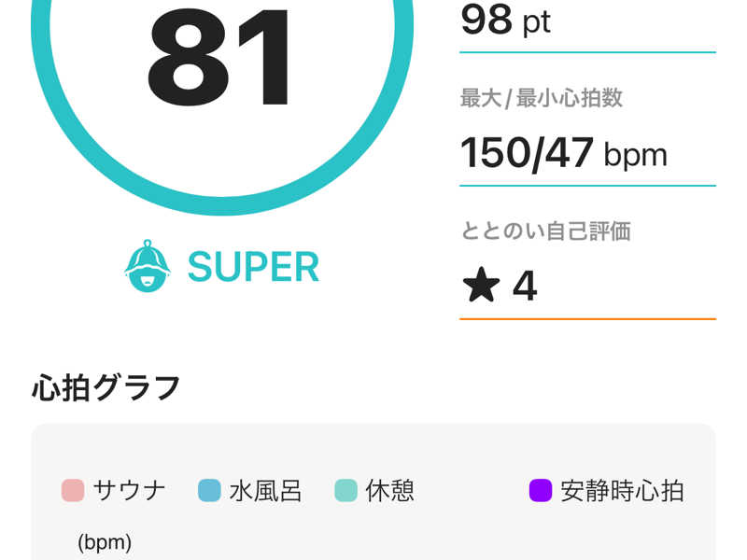Click the sauna hat mascot icon
This screenshot has height=560, width=747.
click(148, 266)
